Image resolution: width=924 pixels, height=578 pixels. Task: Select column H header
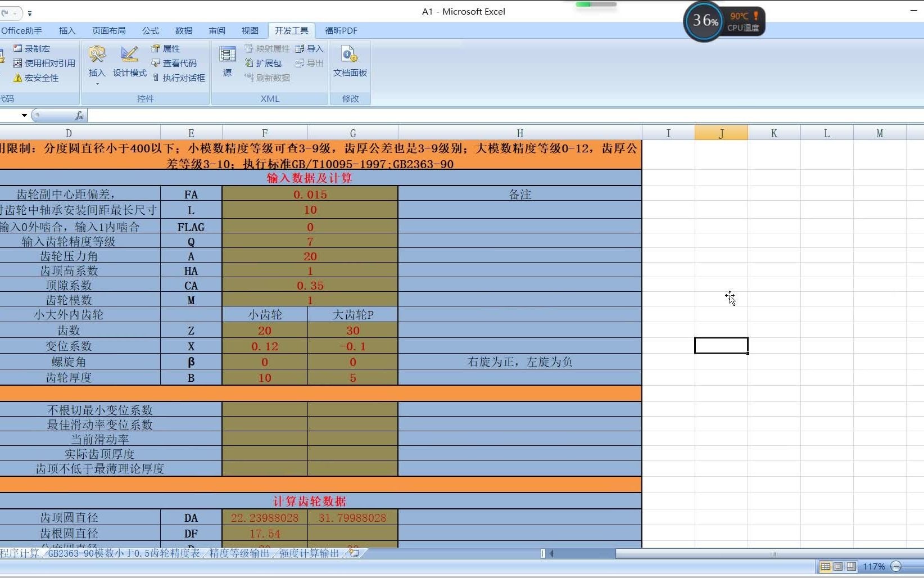(x=520, y=133)
